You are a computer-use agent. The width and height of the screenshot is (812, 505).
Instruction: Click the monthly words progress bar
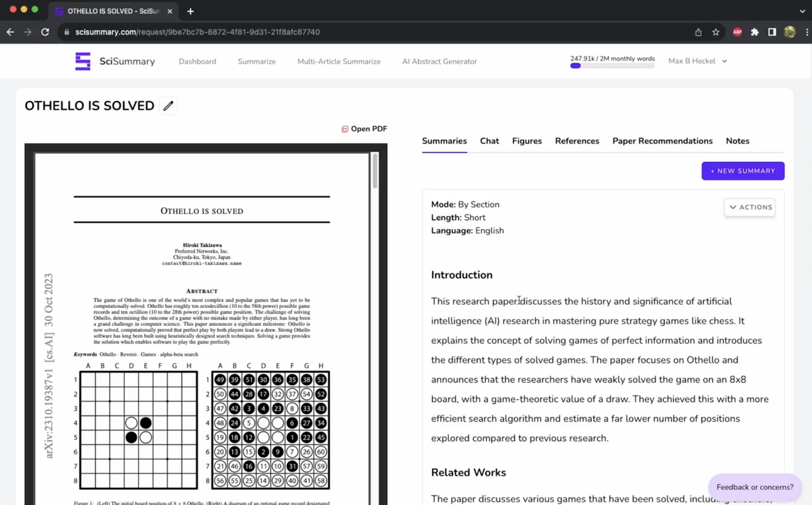613,66
